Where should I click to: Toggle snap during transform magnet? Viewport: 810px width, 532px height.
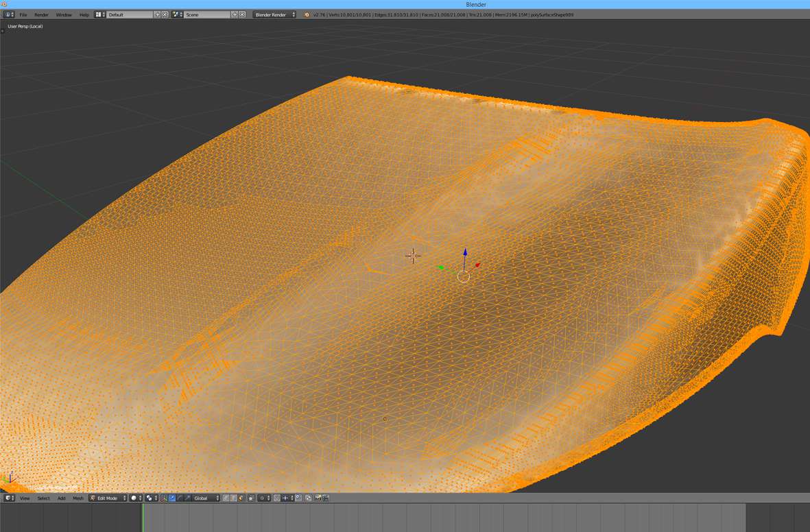point(277,498)
